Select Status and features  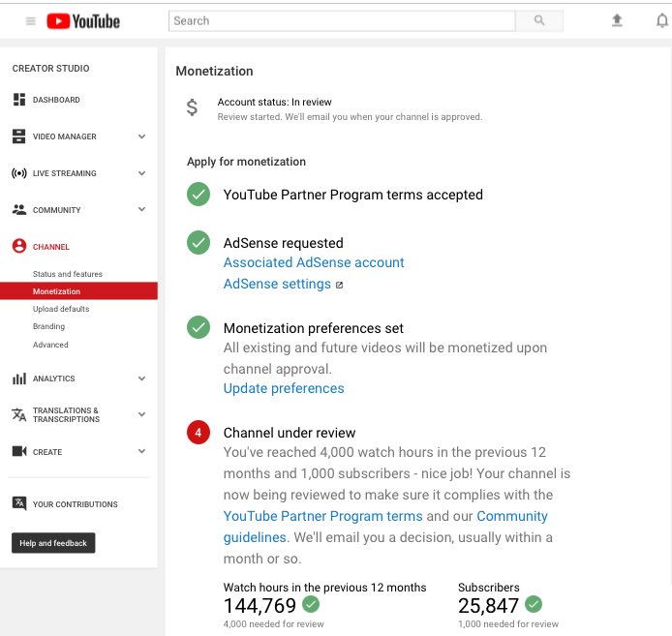point(68,274)
